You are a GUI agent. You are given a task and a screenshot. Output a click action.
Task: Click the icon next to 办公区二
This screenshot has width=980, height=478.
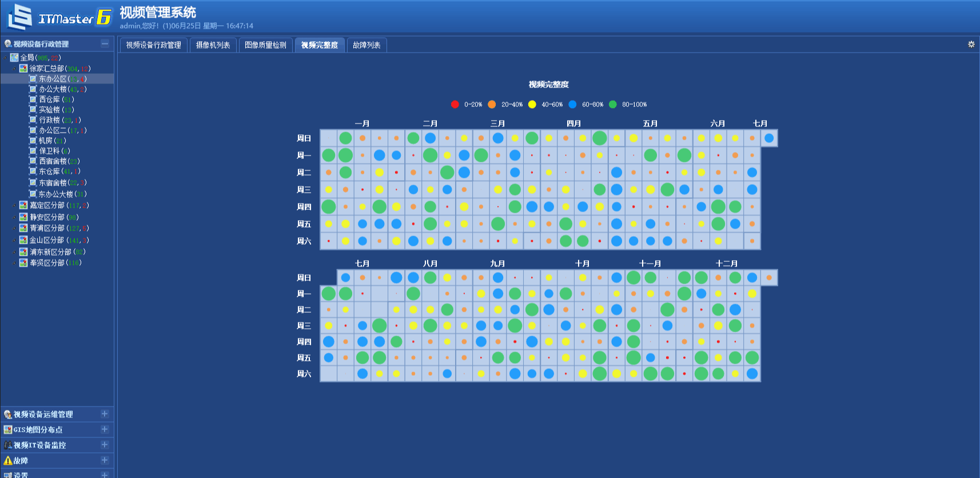(33, 130)
